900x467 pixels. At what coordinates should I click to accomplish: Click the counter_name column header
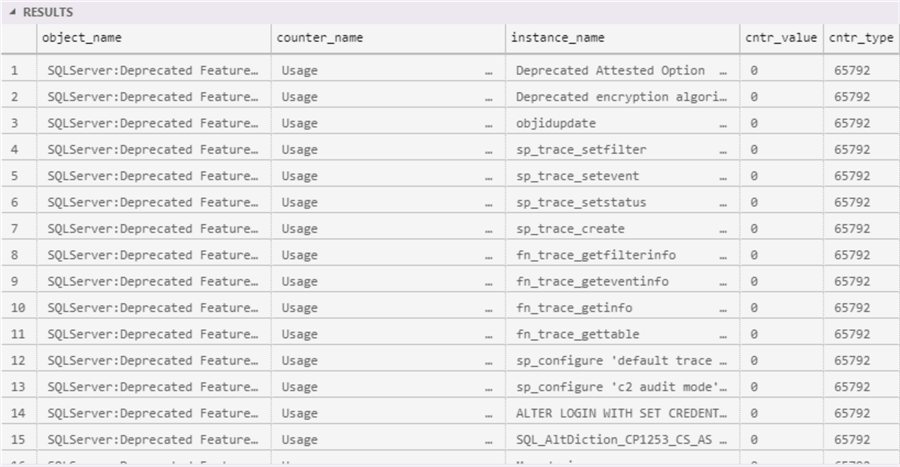pyautogui.click(x=388, y=38)
